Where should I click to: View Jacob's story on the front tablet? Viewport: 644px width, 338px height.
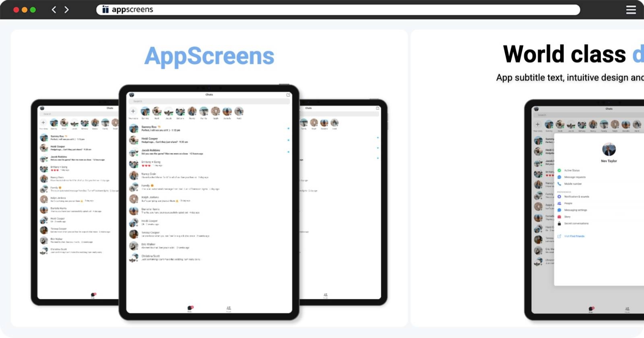pyautogui.click(x=169, y=111)
